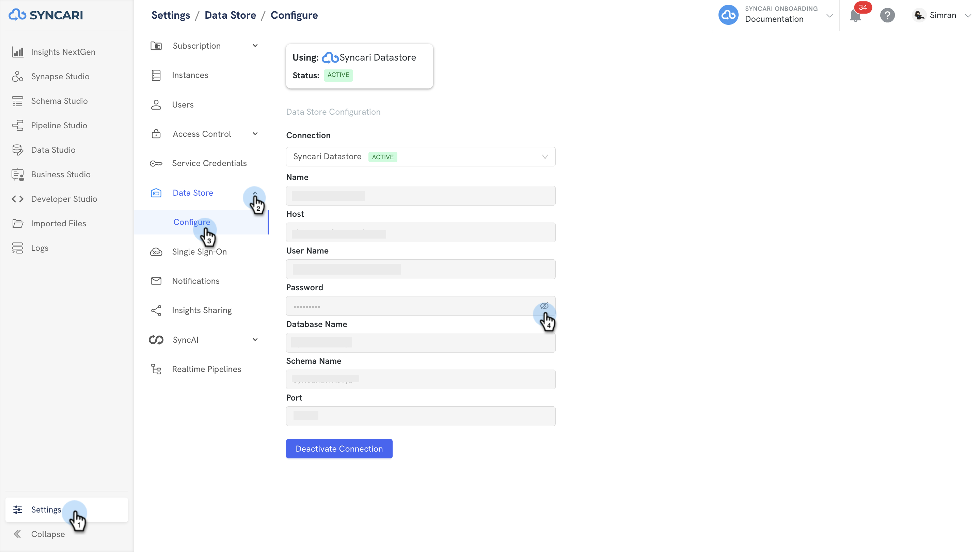Click the Collapse double-chevron icon
This screenshot has width=980, height=552.
[17, 535]
